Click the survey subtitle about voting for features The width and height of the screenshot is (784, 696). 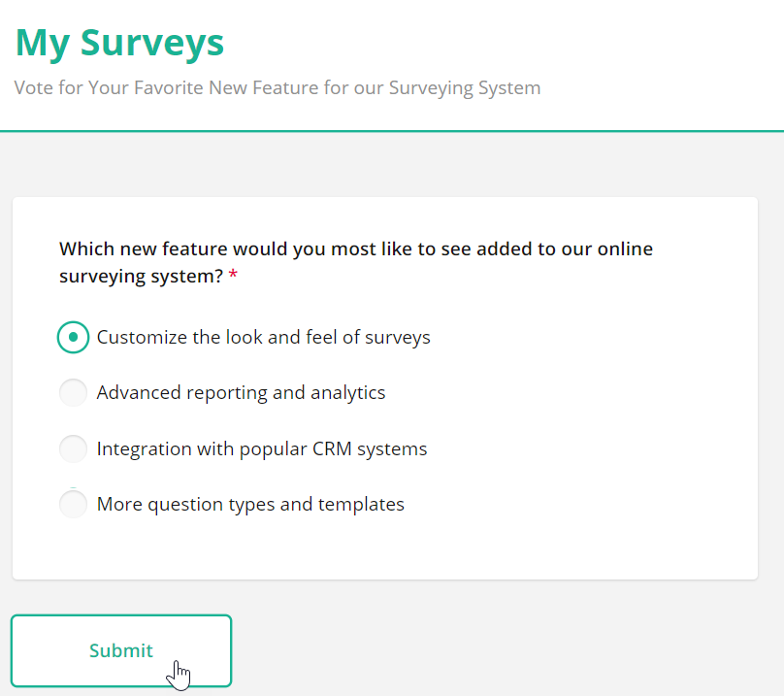pyautogui.click(x=277, y=87)
